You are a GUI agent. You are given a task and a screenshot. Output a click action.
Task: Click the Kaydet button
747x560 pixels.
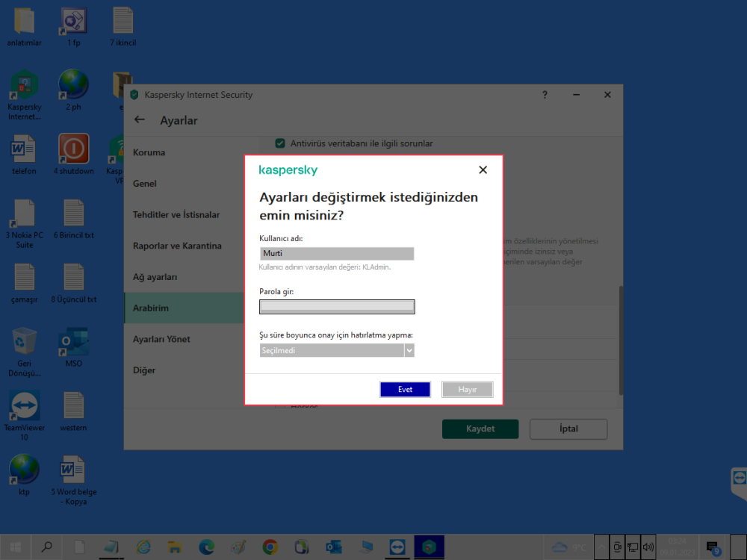[480, 429]
